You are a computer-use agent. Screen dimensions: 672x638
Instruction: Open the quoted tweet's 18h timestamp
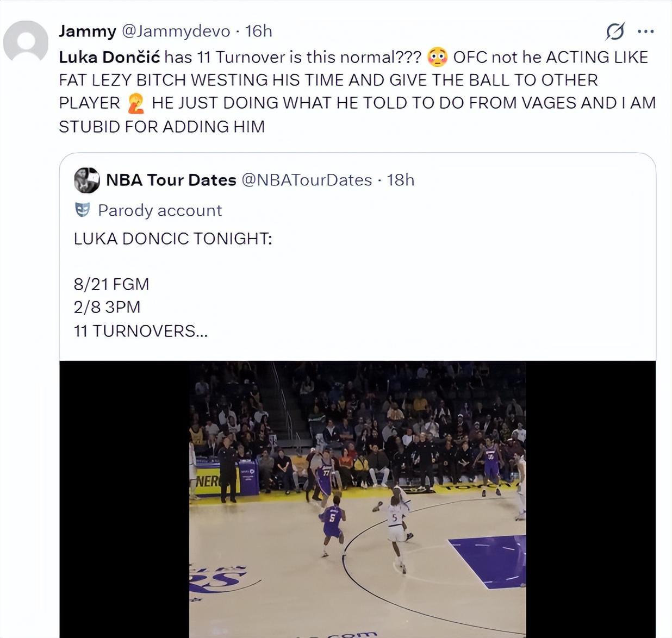[x=401, y=180]
